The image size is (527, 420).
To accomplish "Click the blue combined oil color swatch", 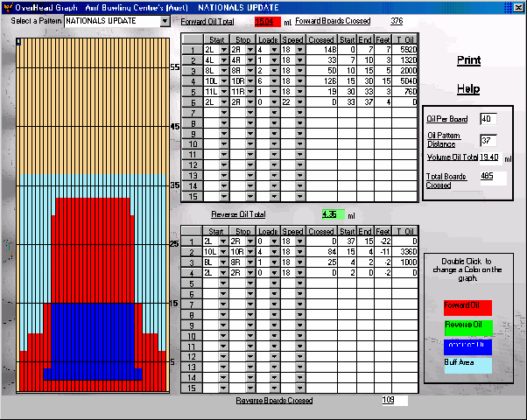I will tap(467, 347).
